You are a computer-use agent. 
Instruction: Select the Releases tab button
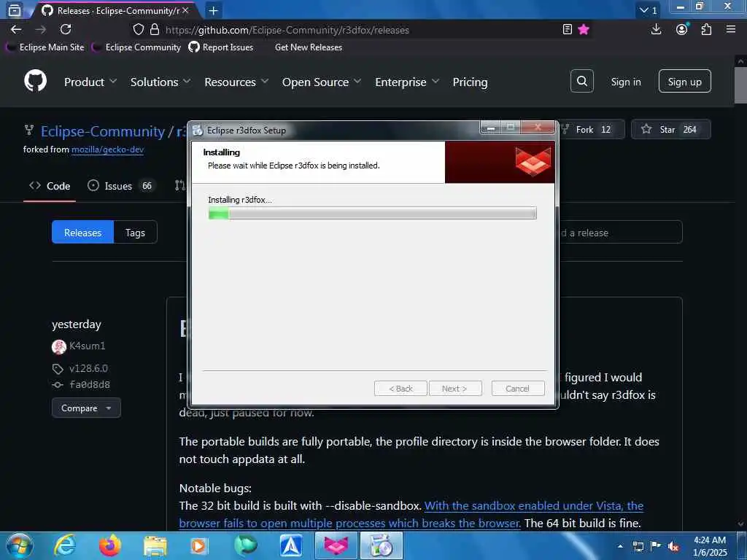[x=83, y=233]
